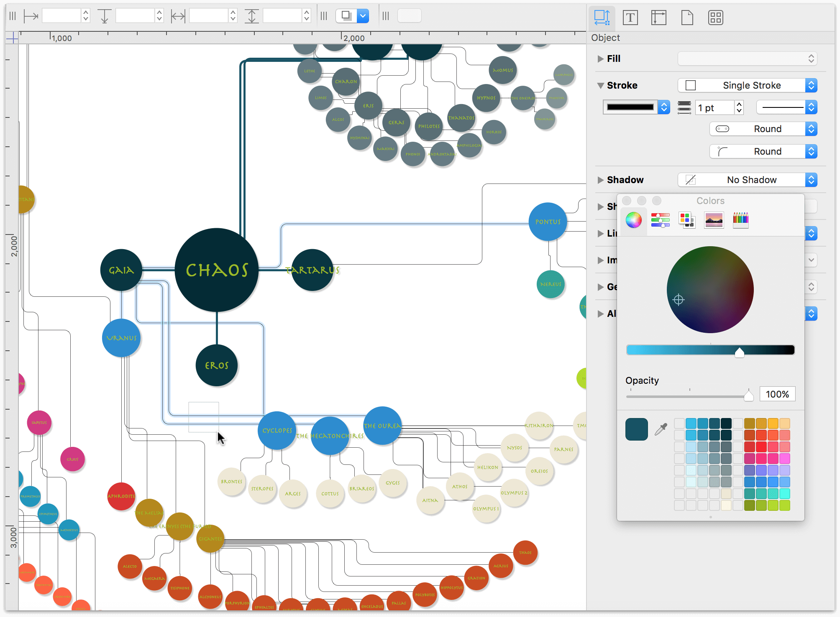Expand the Fill section
The image size is (840, 617).
click(x=601, y=59)
